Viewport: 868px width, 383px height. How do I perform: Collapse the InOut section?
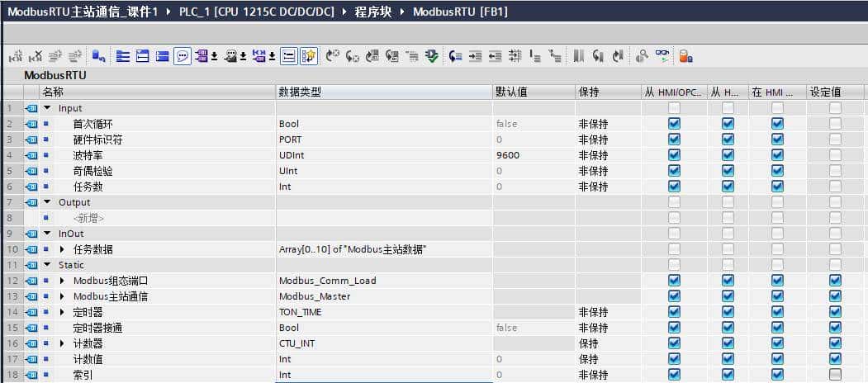click(46, 234)
